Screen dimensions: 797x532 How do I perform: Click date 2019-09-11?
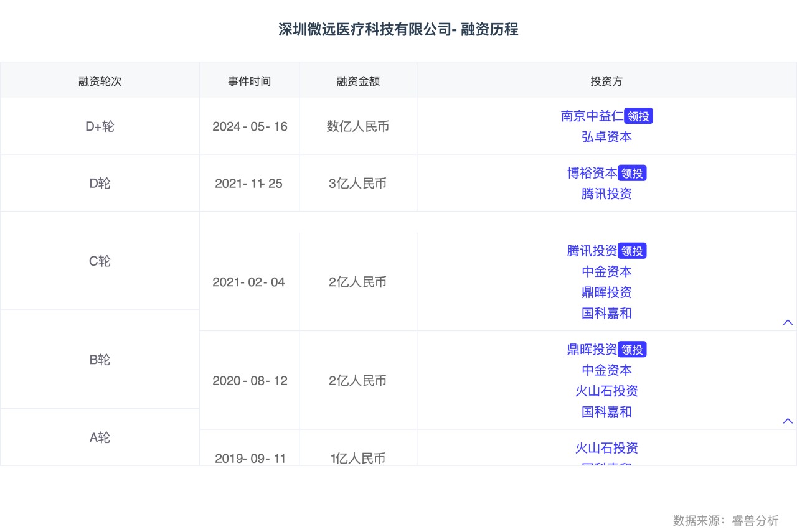[250, 459]
